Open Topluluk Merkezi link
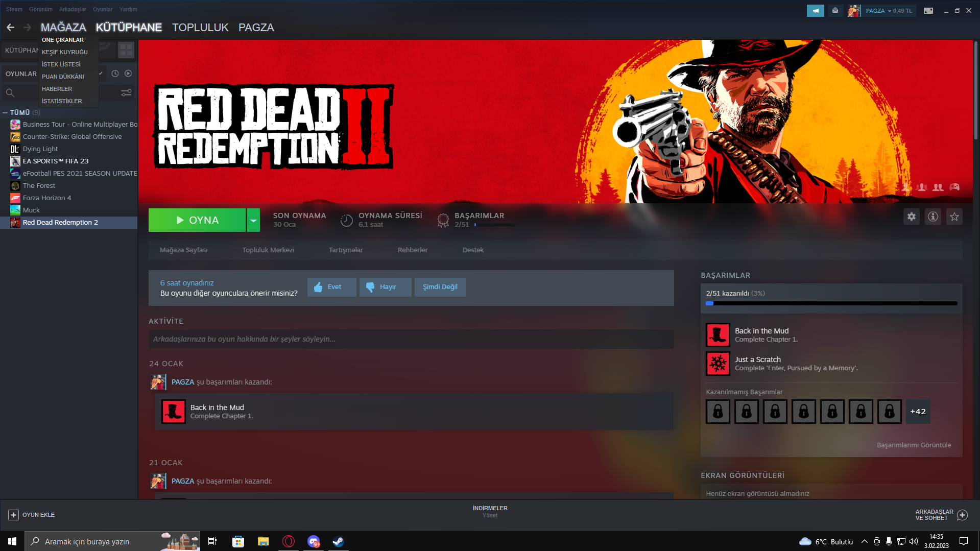Screen dimensions: 980x551 (268, 250)
